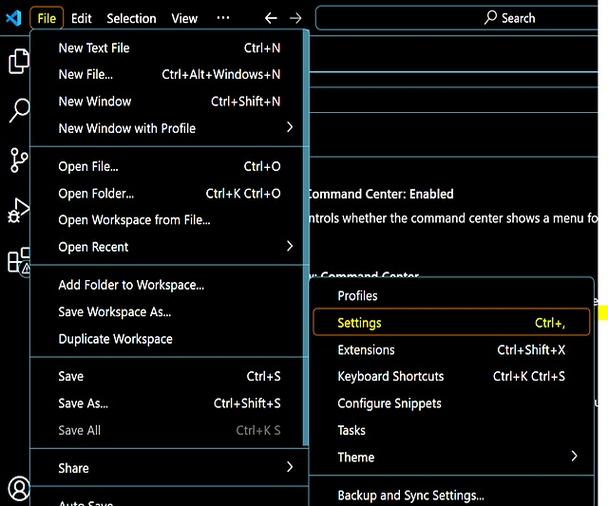
Task: Open the Run and Debug view
Action: (x=19, y=210)
